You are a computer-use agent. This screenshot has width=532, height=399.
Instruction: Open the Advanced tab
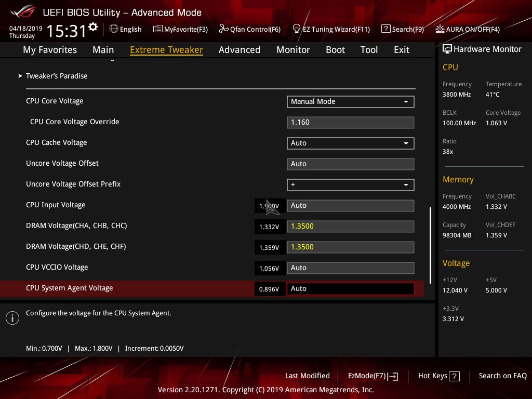pyautogui.click(x=240, y=50)
